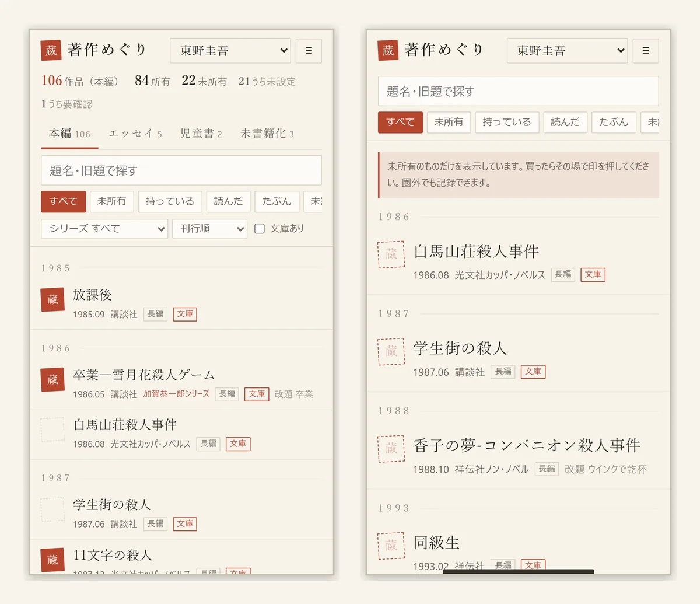
Task: Toggle owned stamp for 11文字の殺人
Action: point(52,560)
